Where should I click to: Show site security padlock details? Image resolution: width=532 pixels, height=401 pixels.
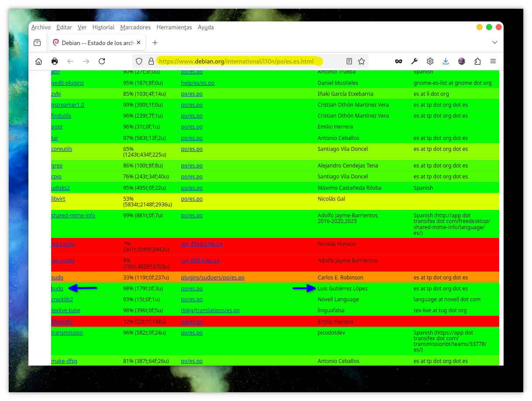point(151,61)
